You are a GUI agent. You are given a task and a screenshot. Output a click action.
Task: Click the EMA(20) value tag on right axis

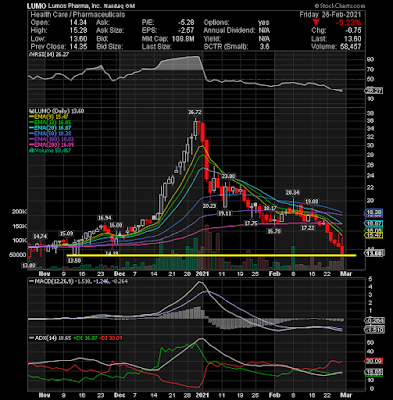pyautogui.click(x=374, y=223)
